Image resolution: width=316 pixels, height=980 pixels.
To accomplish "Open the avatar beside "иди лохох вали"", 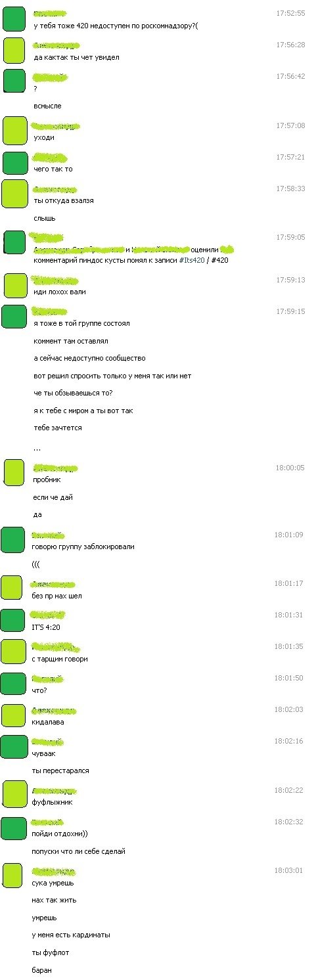I will coord(14,285).
